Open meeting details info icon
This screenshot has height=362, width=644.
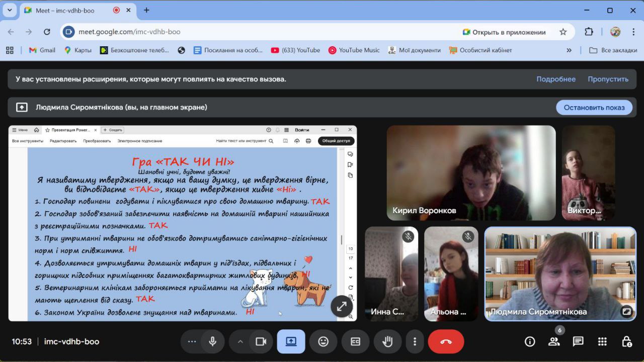530,342
